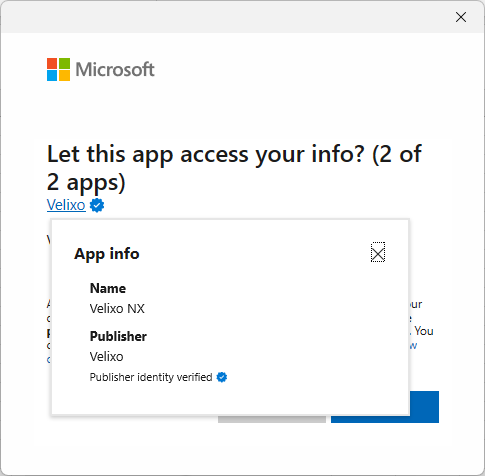The height and width of the screenshot is (476, 485).
Task: Click the App info heading
Action: (x=107, y=254)
